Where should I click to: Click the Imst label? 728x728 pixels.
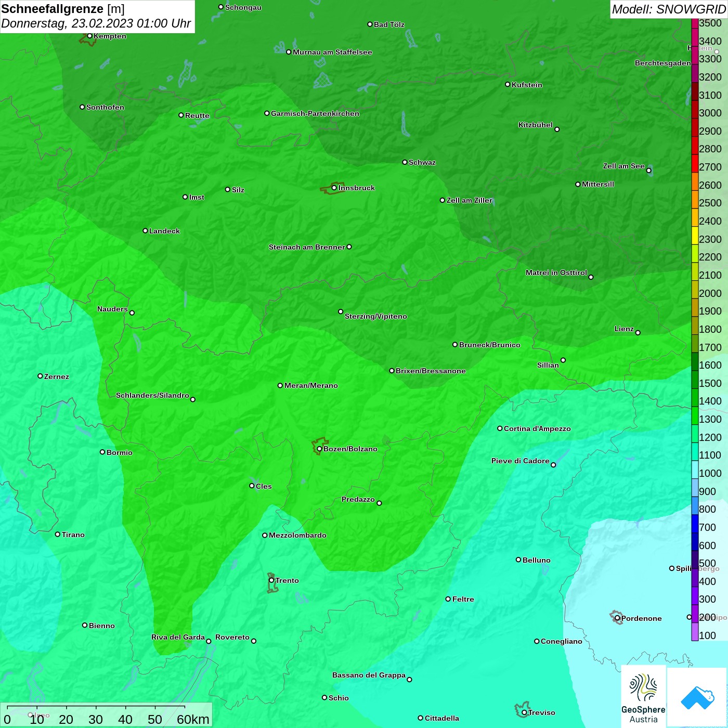(197, 197)
